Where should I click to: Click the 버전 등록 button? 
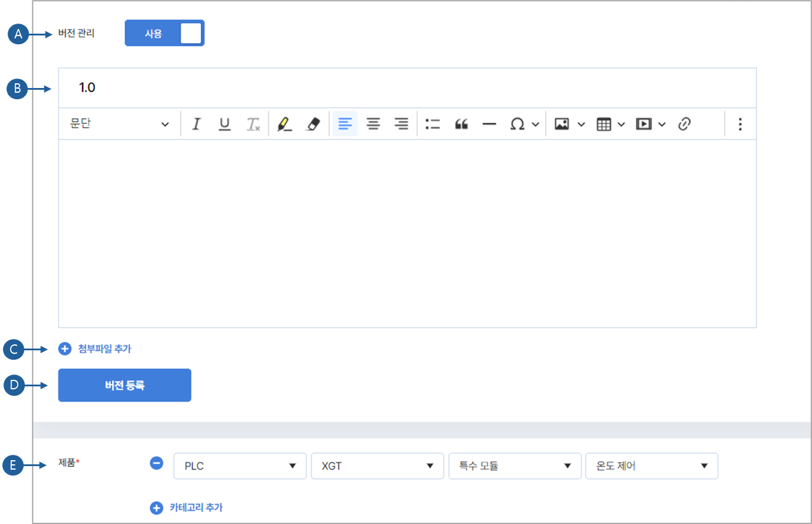pyautogui.click(x=125, y=385)
